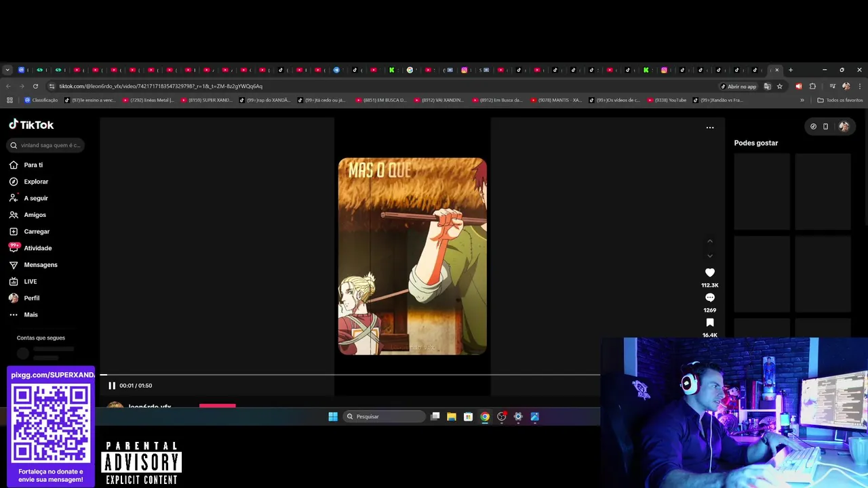Screen dimensions: 868x488
Task: Show more bookmarks overflow chevron
Action: click(x=802, y=100)
